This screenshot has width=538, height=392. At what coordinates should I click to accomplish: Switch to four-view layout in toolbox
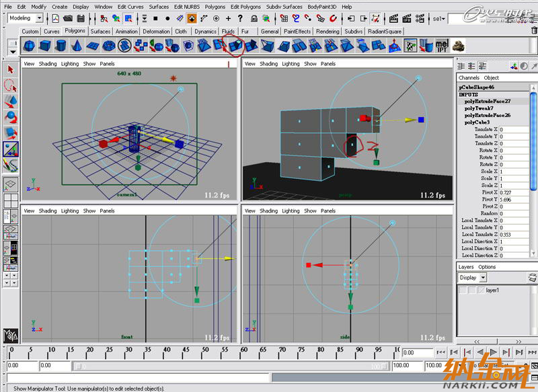click(x=11, y=200)
